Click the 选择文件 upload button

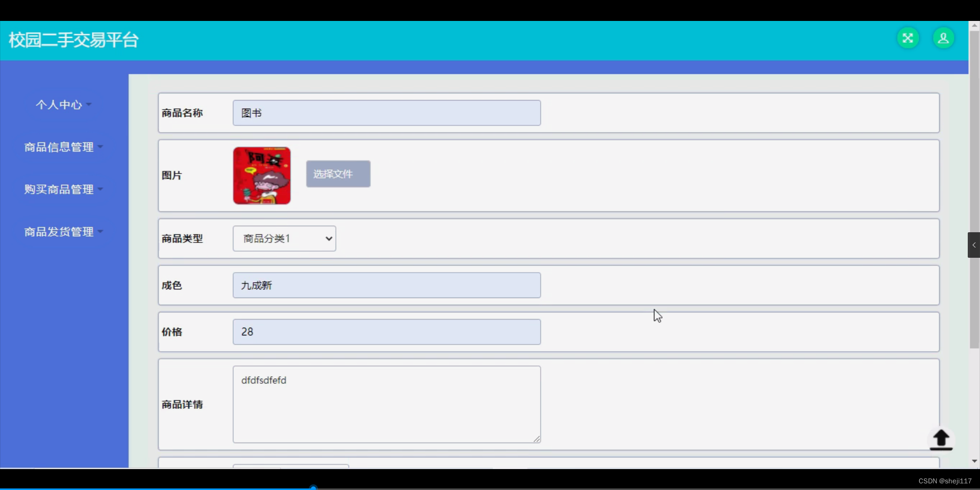[x=338, y=174]
